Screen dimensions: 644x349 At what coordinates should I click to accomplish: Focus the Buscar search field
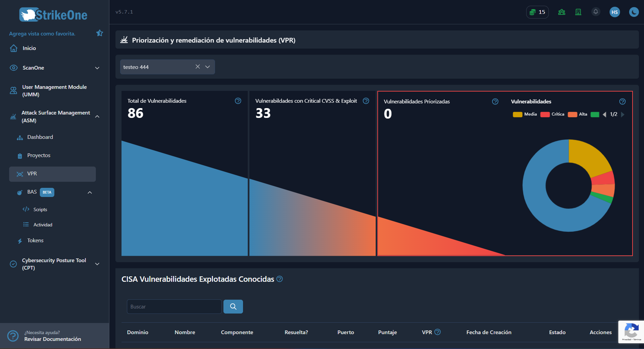174,306
